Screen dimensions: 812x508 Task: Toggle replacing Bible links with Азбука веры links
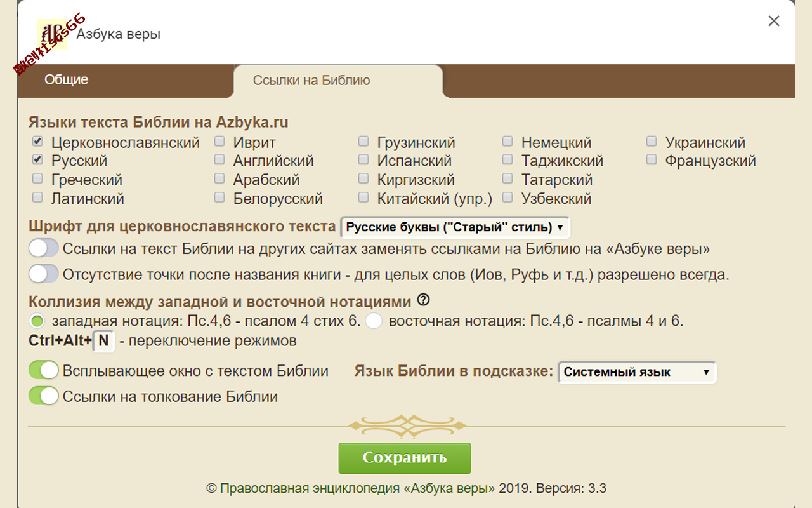[x=44, y=248]
